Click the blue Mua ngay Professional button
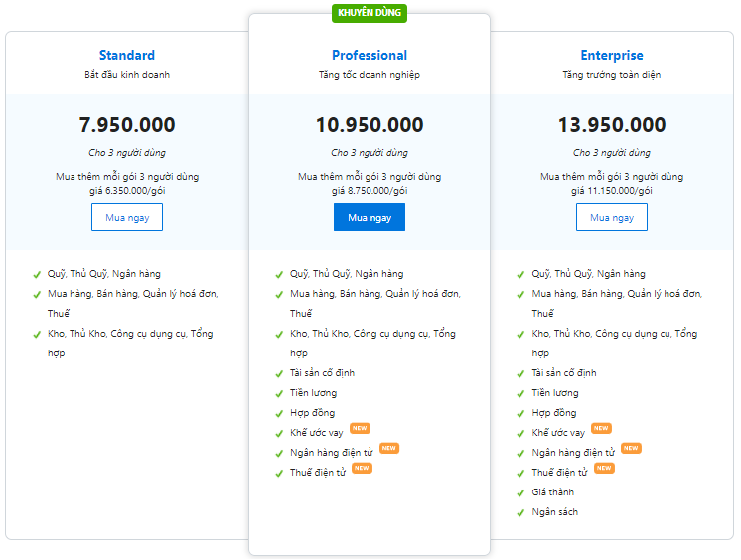The width and height of the screenshot is (741, 560). [370, 217]
